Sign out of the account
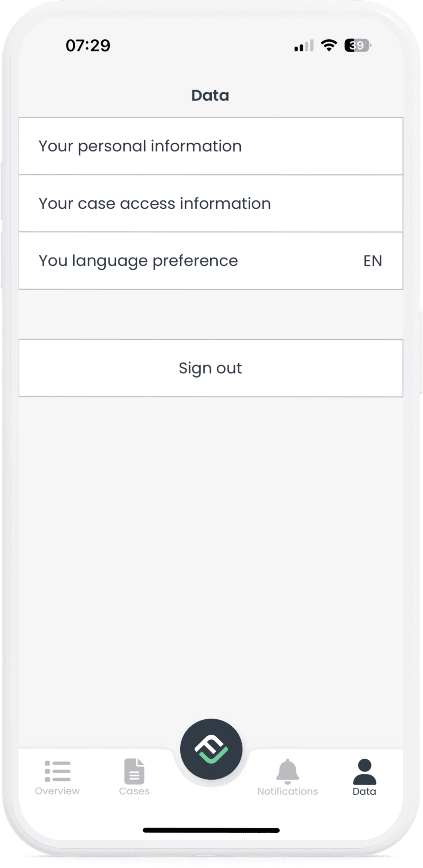This screenshot has width=423, height=868. pos(211,368)
